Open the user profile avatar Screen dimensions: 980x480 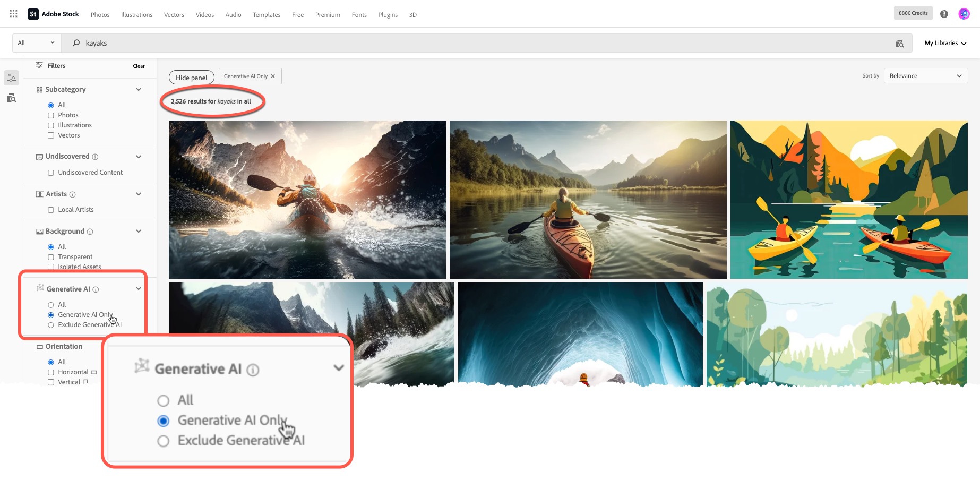click(964, 14)
